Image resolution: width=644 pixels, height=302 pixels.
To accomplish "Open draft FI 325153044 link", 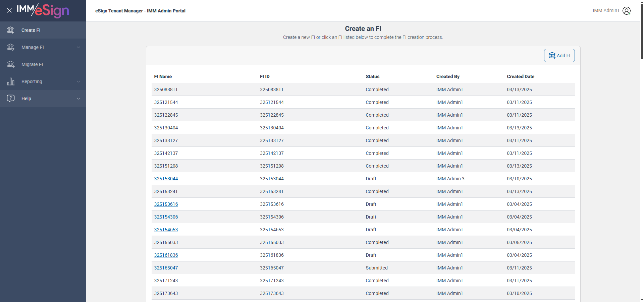I will (x=166, y=179).
